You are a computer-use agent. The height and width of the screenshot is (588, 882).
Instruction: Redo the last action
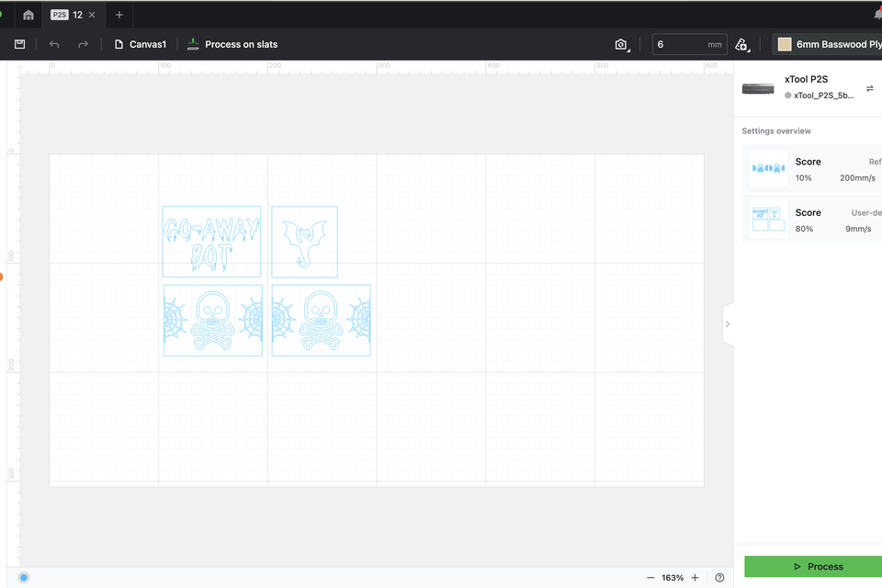(83, 44)
